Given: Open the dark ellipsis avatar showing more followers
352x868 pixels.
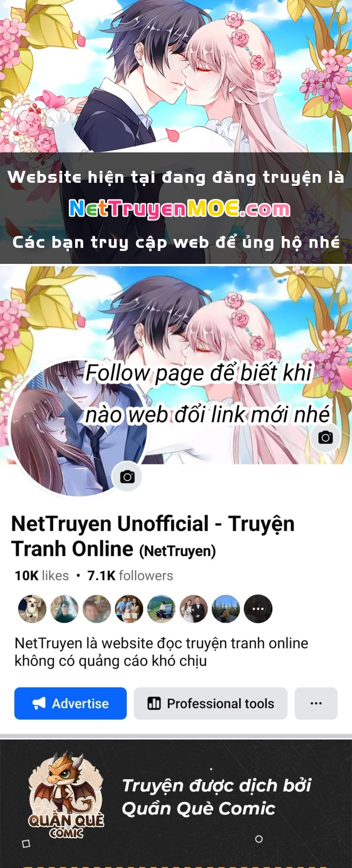Looking at the screenshot, I should [258, 609].
